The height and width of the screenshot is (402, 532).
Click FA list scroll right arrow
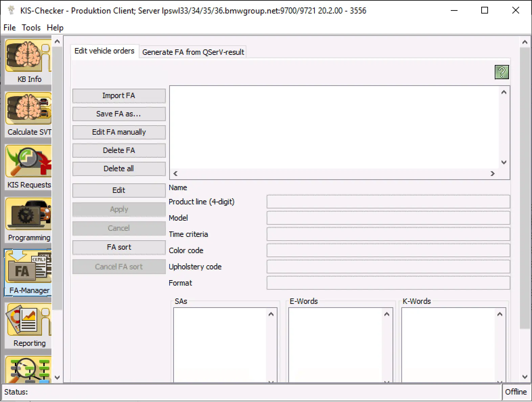tap(493, 174)
